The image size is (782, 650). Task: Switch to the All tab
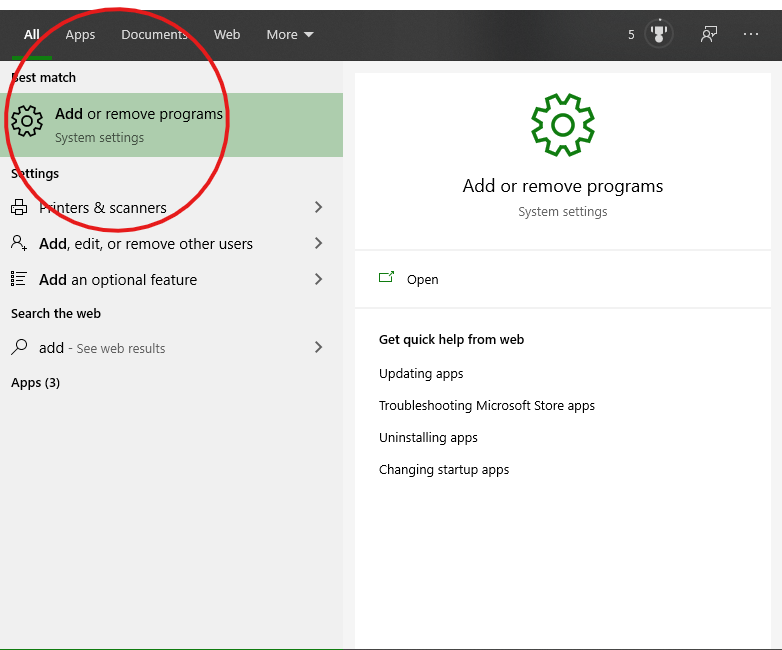31,34
